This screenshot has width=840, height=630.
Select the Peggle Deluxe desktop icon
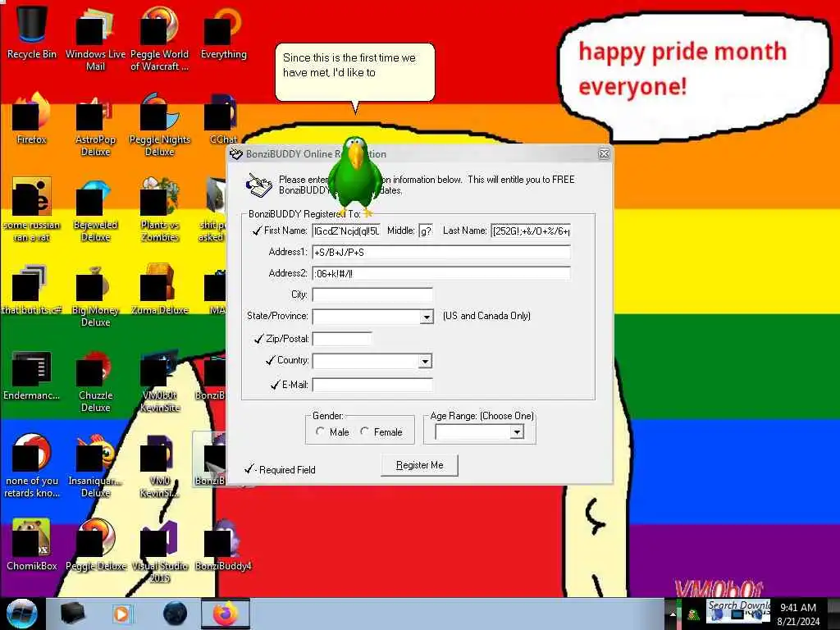(x=95, y=545)
